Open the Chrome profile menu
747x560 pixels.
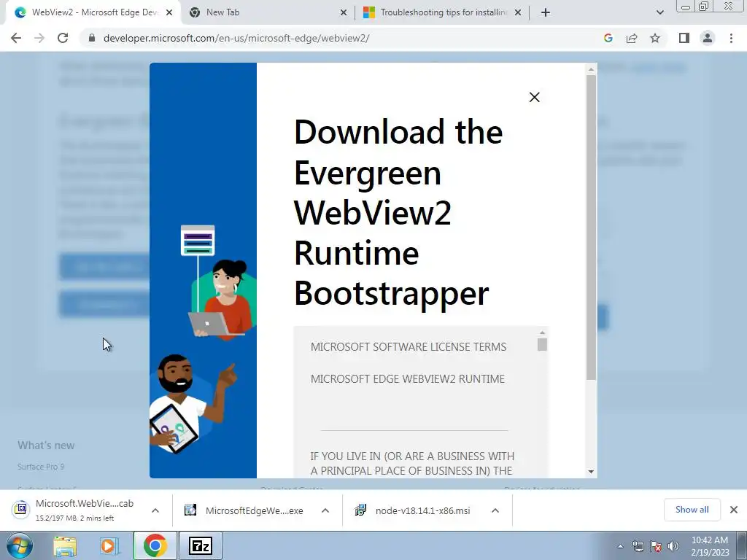pyautogui.click(x=708, y=38)
